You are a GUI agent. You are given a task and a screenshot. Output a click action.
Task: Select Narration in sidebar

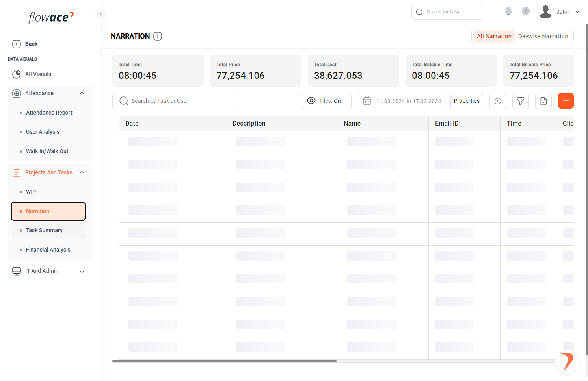(x=48, y=211)
